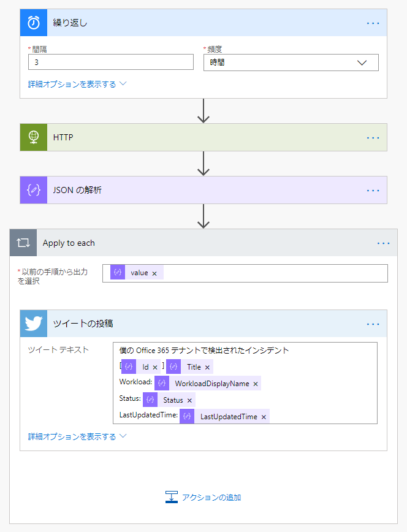Open the Apply to each ellipsis menu
Viewport: 407px width, 532px height.
click(383, 243)
